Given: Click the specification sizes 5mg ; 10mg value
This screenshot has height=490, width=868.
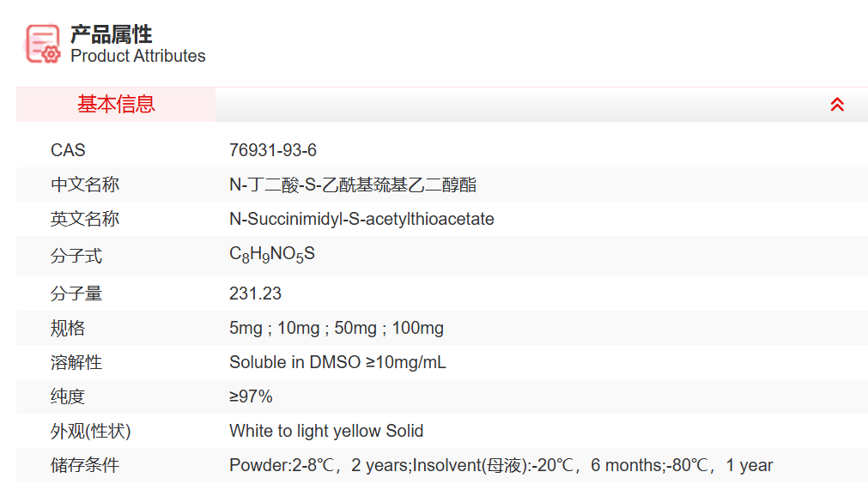Looking at the screenshot, I should coord(337,328).
